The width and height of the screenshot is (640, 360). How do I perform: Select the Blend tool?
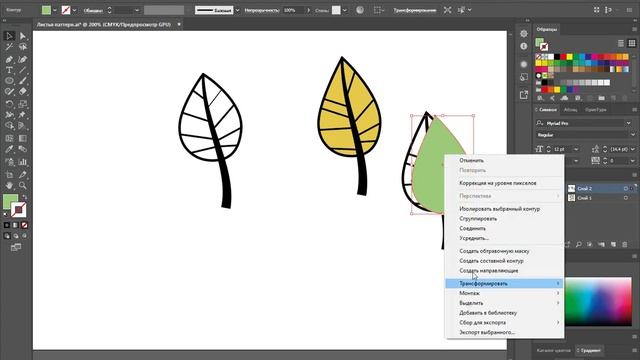(22, 149)
